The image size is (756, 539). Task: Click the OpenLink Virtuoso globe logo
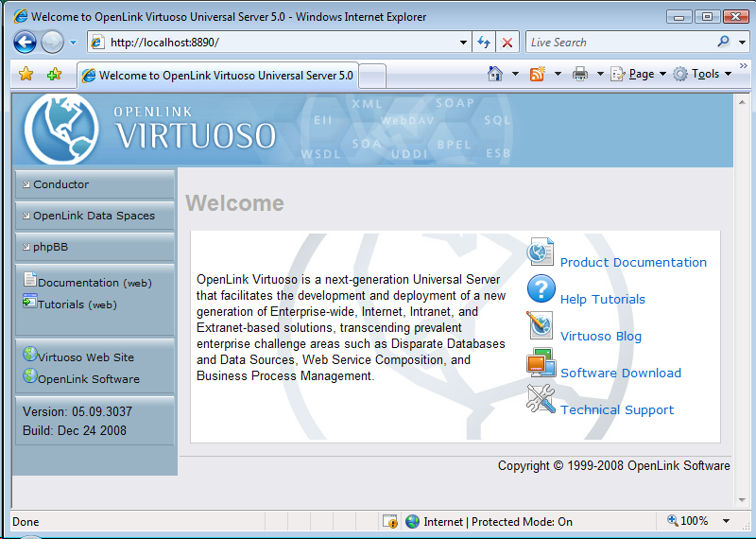click(61, 130)
